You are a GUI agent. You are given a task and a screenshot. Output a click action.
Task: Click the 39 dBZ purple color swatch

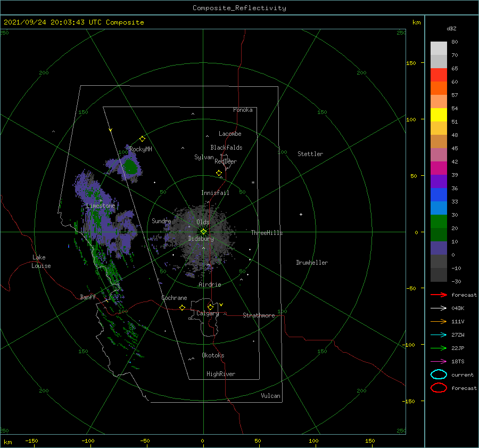click(439, 181)
